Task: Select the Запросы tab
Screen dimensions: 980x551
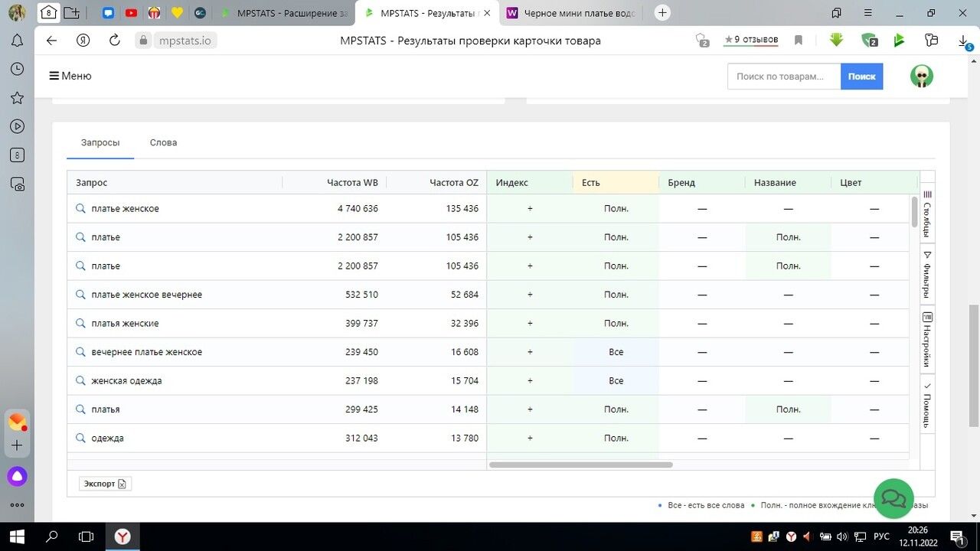Action: coord(100,142)
